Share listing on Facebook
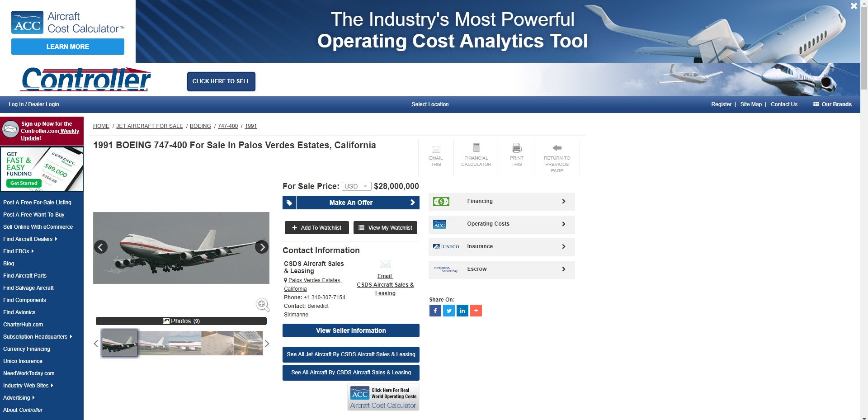The image size is (868, 420). coord(435,311)
